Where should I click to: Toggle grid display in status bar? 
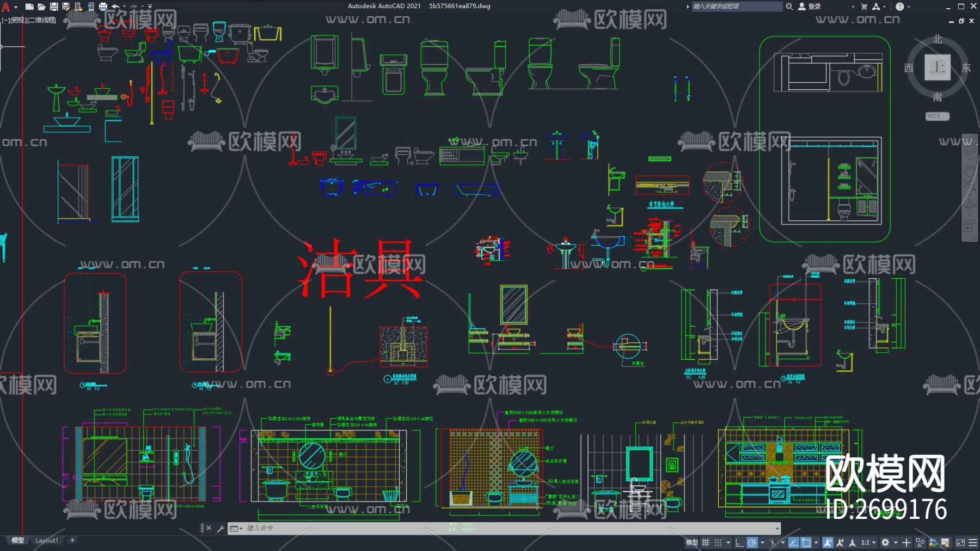click(x=706, y=542)
